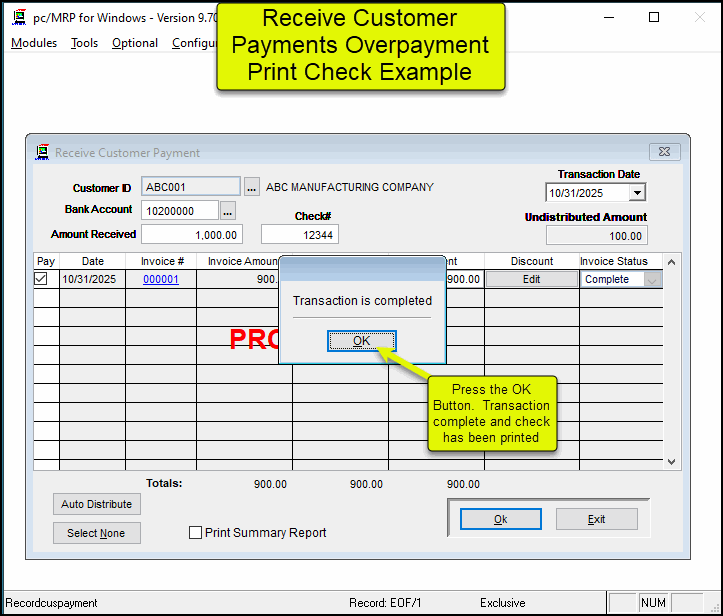Expand the Invoice Status Complete dropdown

pos(654,280)
